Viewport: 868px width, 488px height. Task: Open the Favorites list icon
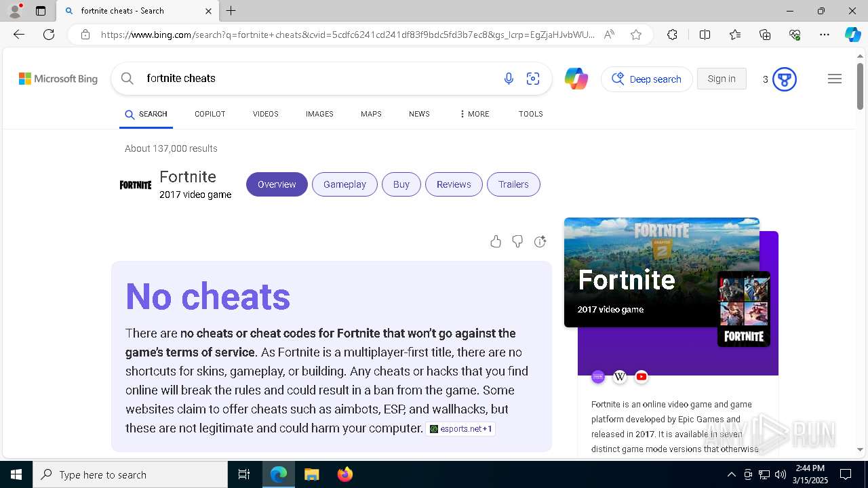[735, 35]
